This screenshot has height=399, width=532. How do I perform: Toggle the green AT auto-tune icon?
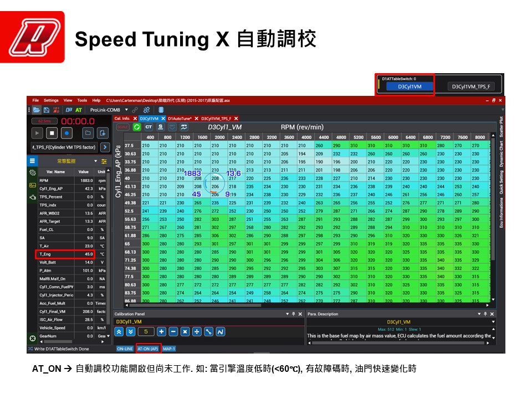(79, 110)
